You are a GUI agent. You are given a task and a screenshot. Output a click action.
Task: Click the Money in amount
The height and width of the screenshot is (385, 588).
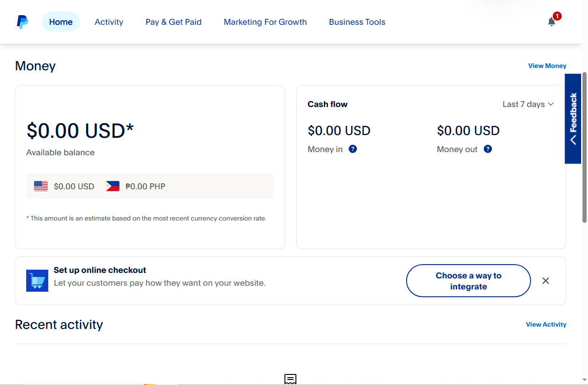[339, 130]
